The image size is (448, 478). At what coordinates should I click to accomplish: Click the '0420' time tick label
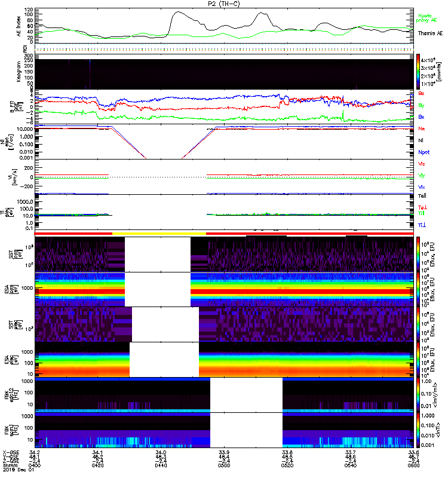(97, 465)
